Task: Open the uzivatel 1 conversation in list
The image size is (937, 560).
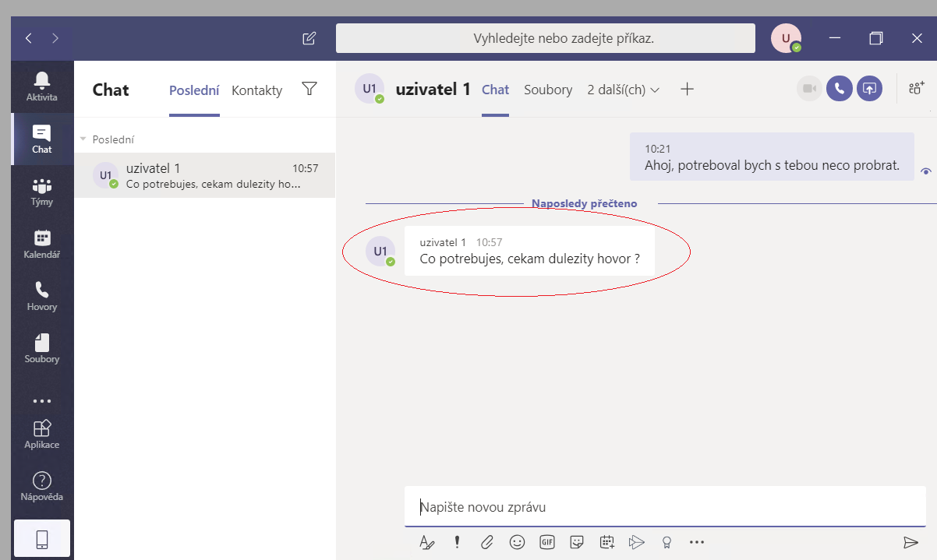Action: [x=205, y=175]
